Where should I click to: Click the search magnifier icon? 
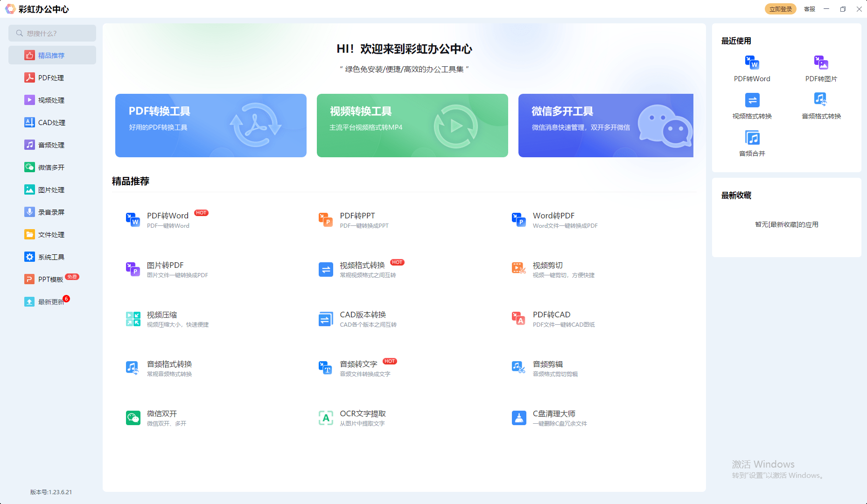[x=20, y=33]
